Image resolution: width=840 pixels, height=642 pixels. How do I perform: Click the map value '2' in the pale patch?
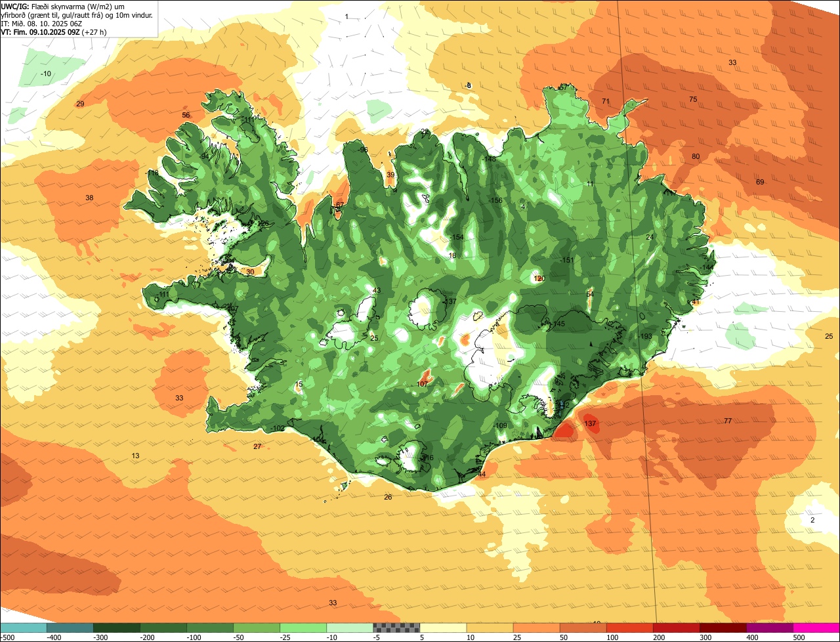coord(812,520)
